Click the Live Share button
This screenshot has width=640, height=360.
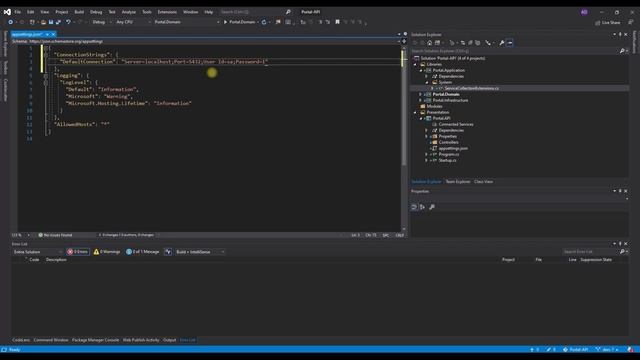(x=608, y=22)
